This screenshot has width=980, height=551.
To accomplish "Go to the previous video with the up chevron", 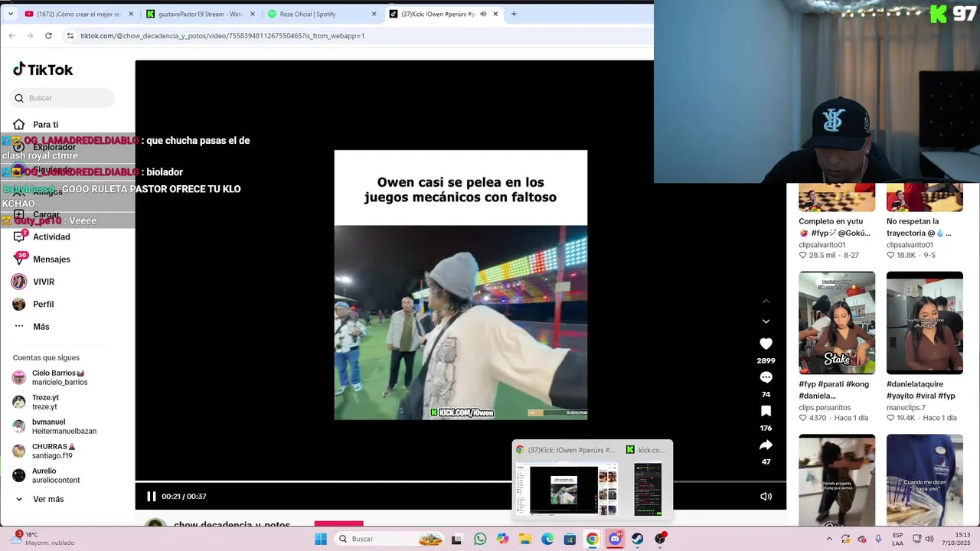I will [x=766, y=302].
